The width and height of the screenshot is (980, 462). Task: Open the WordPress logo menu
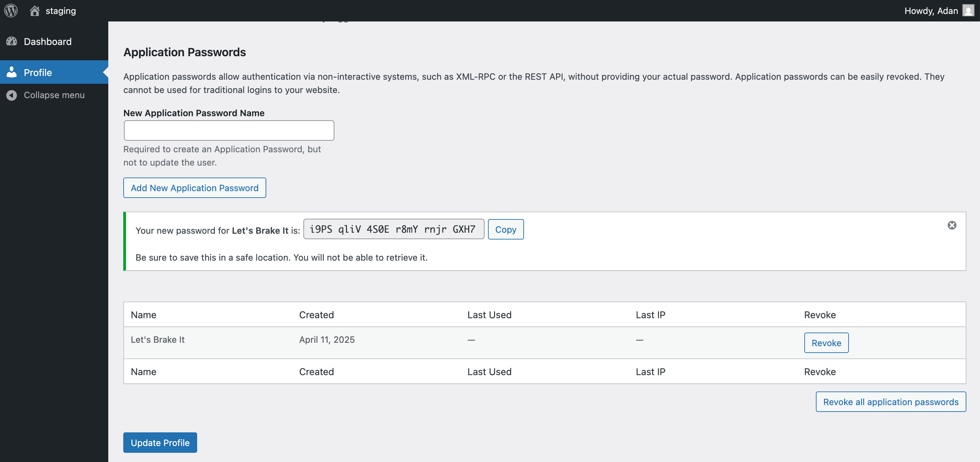11,11
